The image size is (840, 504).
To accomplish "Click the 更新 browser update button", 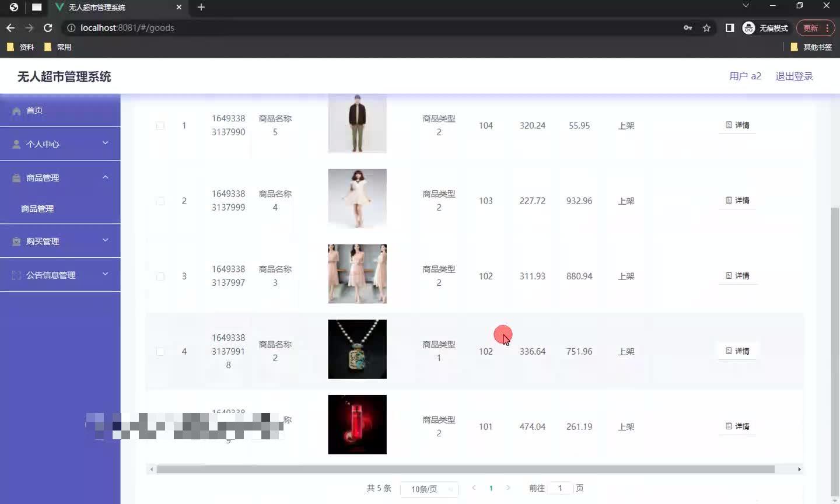I will (814, 27).
